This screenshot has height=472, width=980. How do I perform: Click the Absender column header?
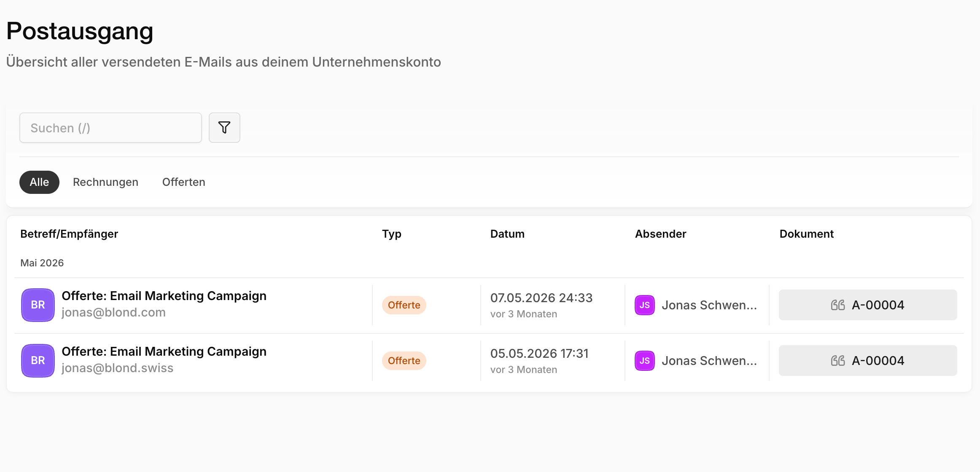click(x=661, y=234)
